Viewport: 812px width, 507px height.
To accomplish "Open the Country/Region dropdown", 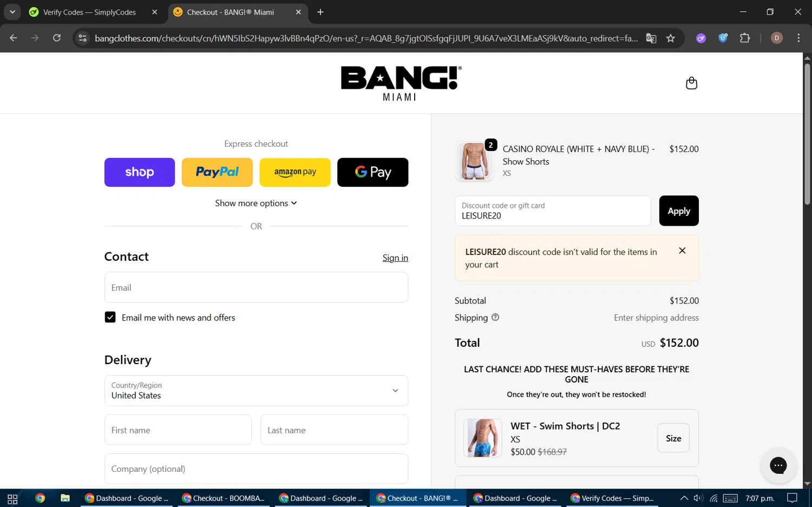I will point(256,391).
